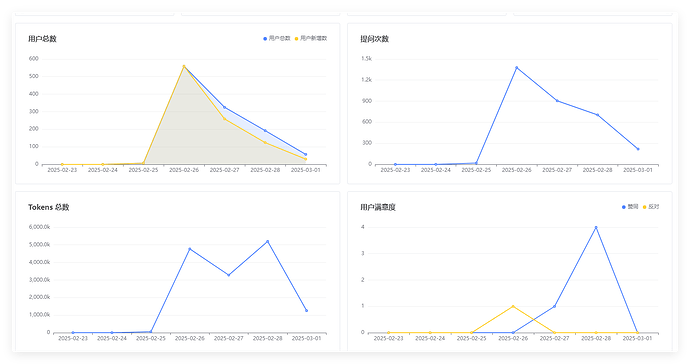
Task: Click the 1,000.0k y-axis label
Action: pos(40,315)
